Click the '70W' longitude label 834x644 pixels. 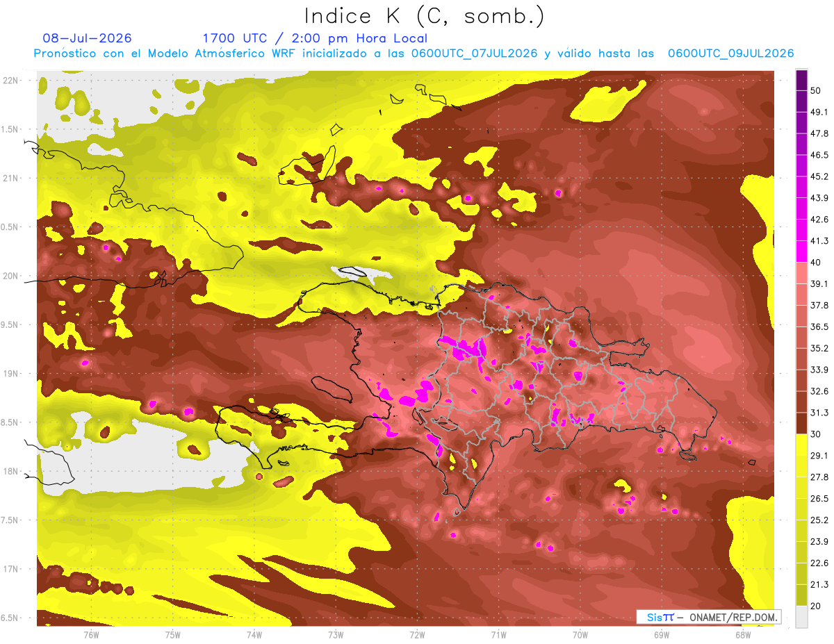580,634
